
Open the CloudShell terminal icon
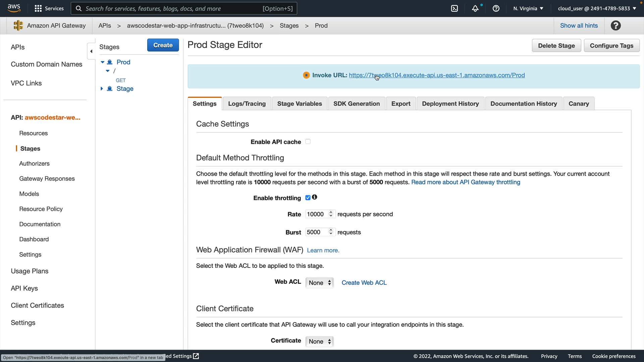coord(454,8)
